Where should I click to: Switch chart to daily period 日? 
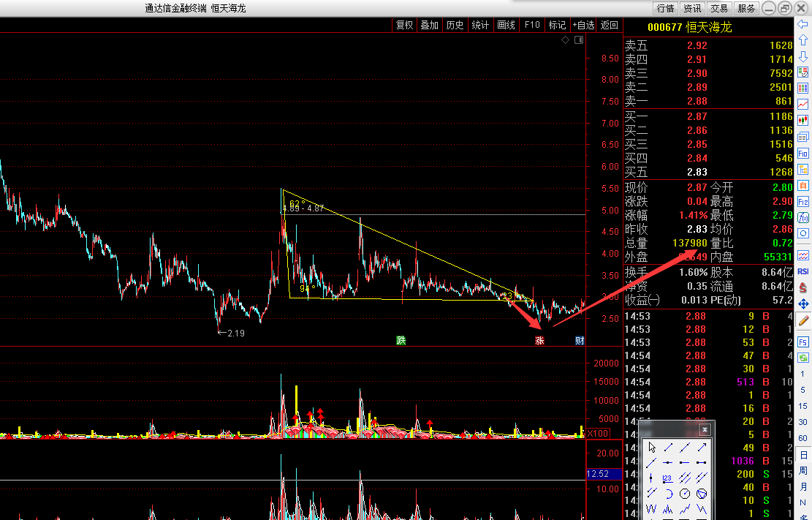click(x=803, y=455)
